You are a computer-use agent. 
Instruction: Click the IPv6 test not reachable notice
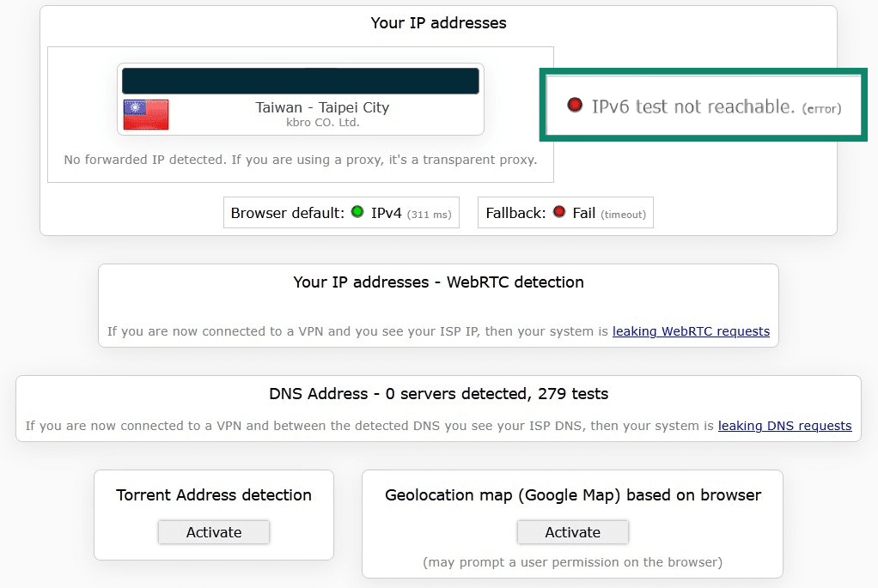coord(701,106)
